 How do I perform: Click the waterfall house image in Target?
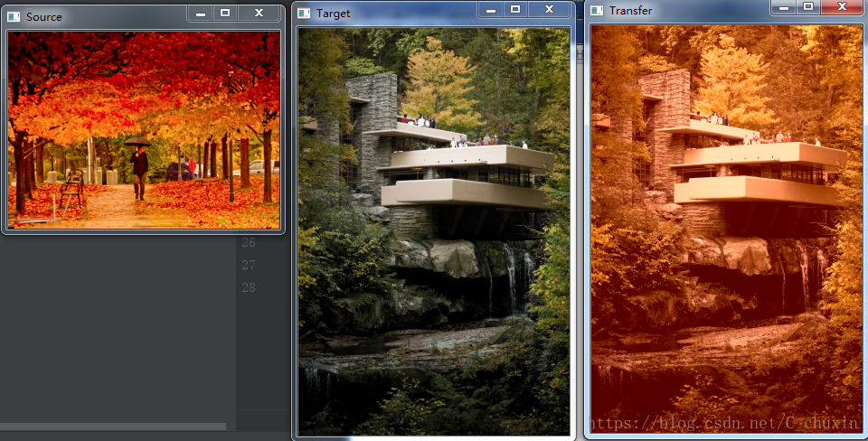(x=434, y=232)
